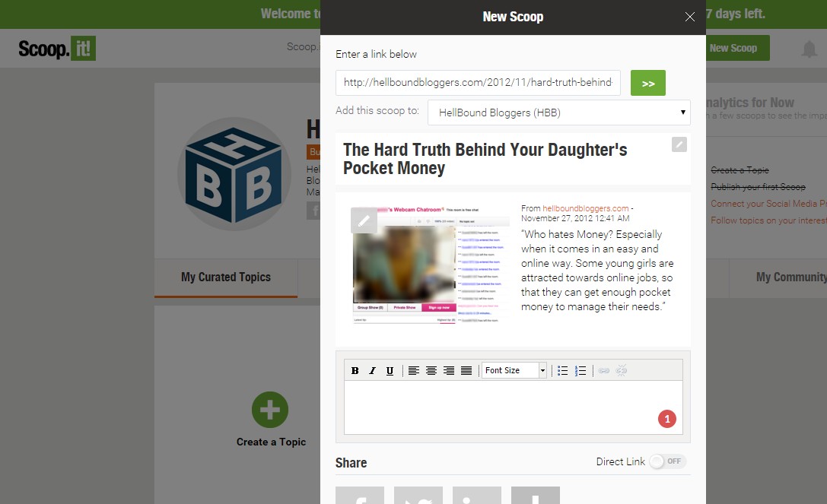The image size is (827, 504).
Task: Click the struck-through 'Publish your first Scoop' item
Action: pos(758,187)
